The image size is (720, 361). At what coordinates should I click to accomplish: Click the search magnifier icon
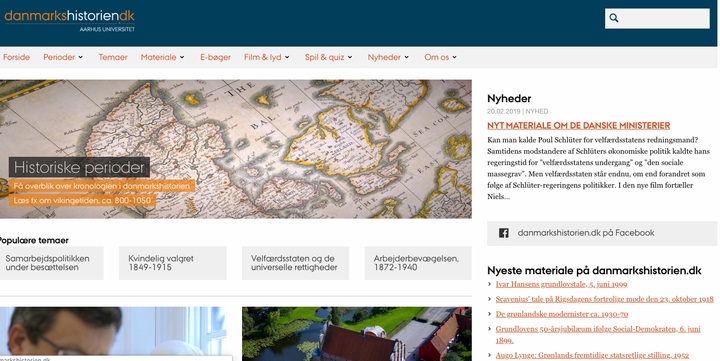tap(614, 18)
